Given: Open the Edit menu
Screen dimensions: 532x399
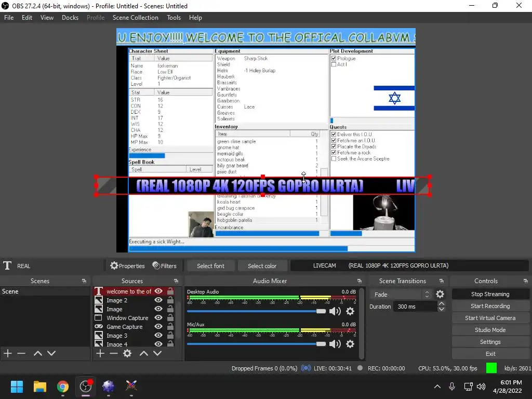Looking at the screenshot, I should point(27,18).
